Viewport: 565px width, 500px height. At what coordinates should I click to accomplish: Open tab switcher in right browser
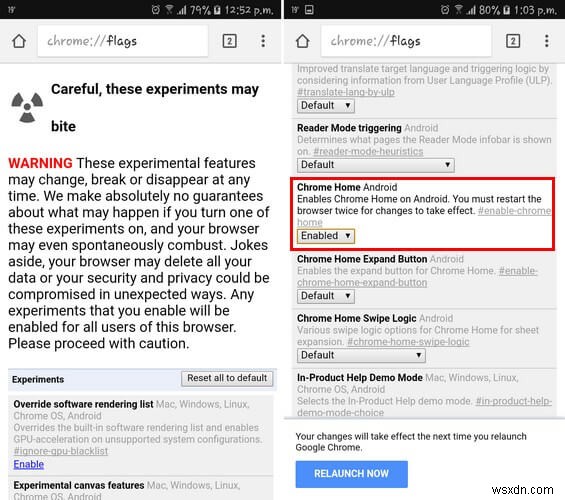pos(513,41)
